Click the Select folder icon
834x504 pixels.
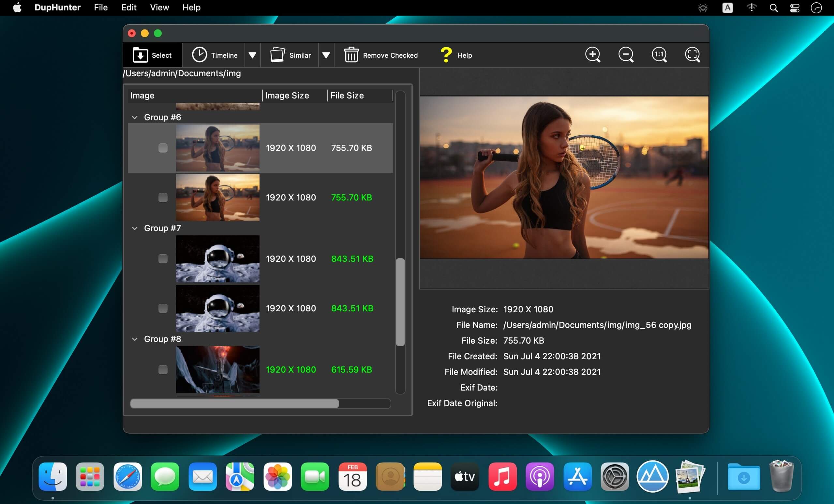click(x=140, y=55)
